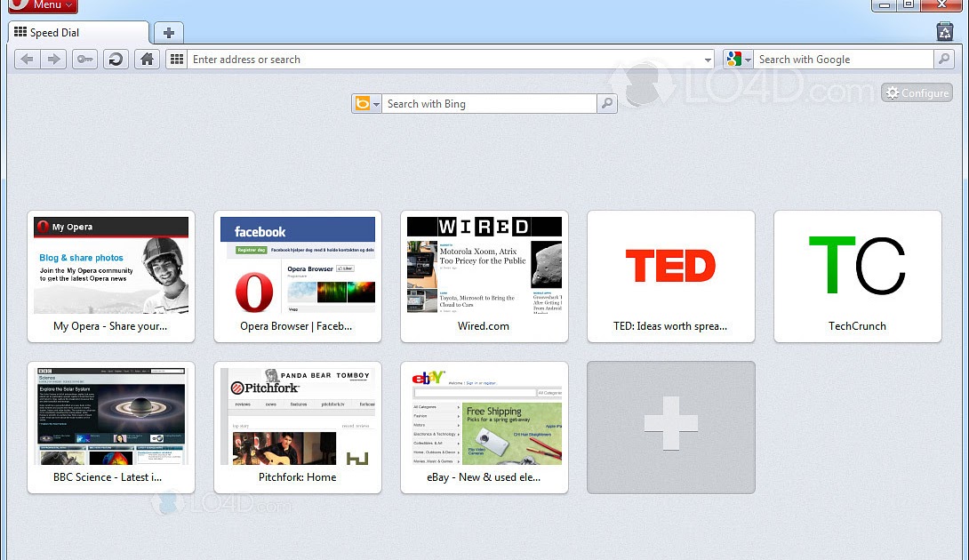Open the TED speed dial tile
Screen dimensions: 969x560
coord(671,276)
